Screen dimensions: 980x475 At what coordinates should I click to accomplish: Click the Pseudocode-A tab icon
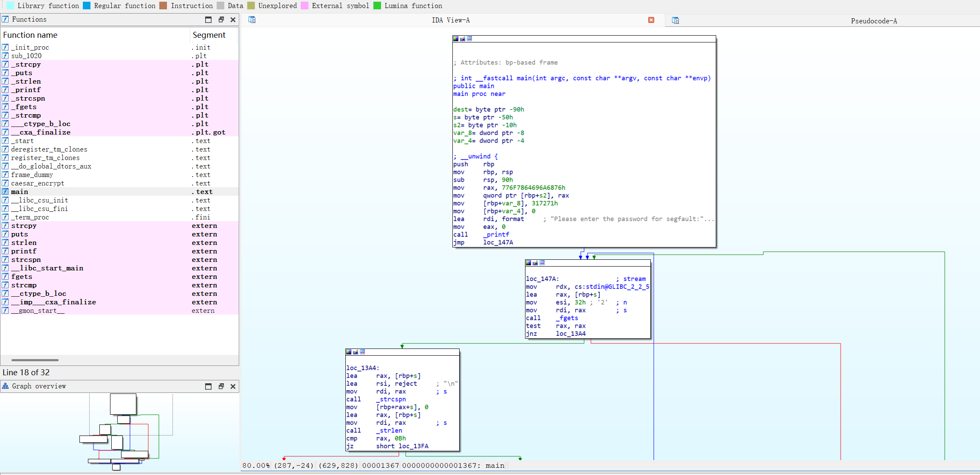click(675, 20)
